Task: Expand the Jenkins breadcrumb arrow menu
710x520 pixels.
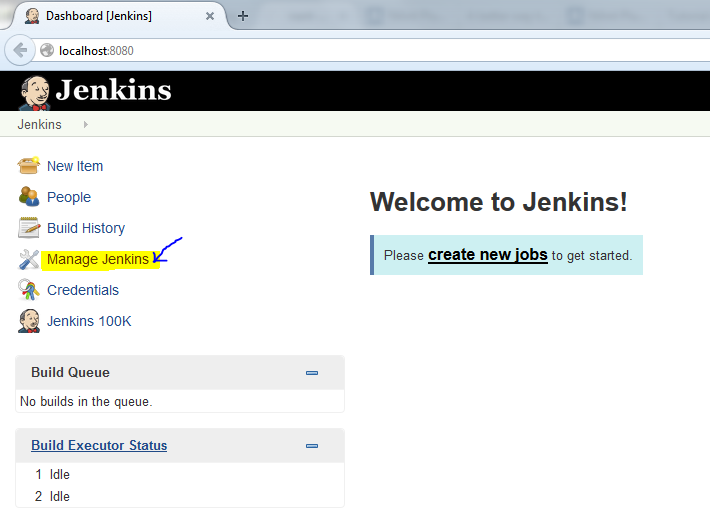Action: tap(86, 125)
